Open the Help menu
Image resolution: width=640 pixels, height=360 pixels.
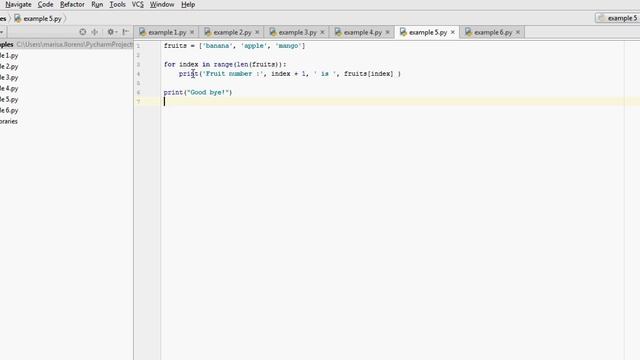point(188,4)
